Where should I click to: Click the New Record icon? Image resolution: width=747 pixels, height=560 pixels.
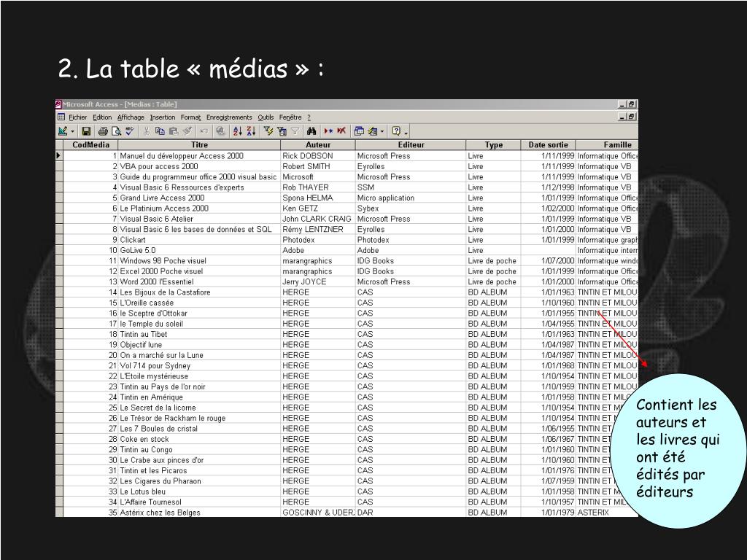point(328,131)
